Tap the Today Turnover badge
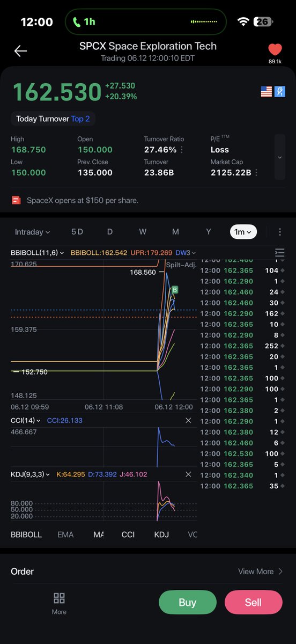The height and width of the screenshot is (644, 296). (x=54, y=119)
